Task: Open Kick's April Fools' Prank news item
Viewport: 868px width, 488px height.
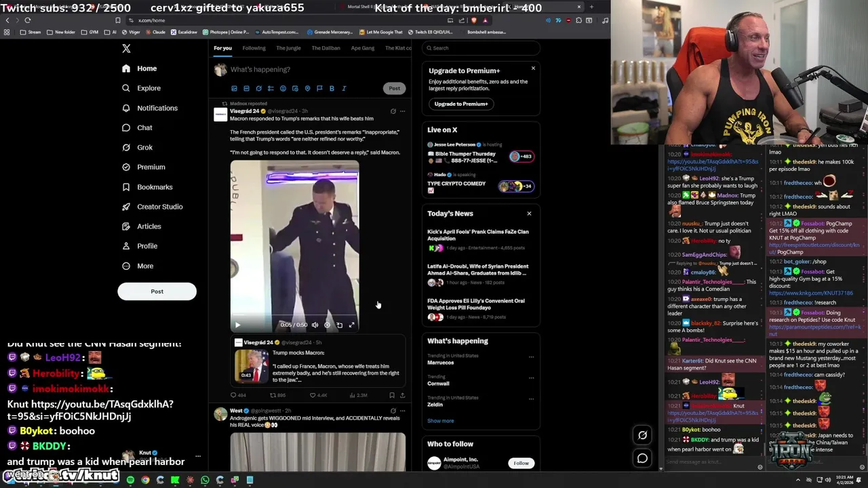Action: point(481,239)
